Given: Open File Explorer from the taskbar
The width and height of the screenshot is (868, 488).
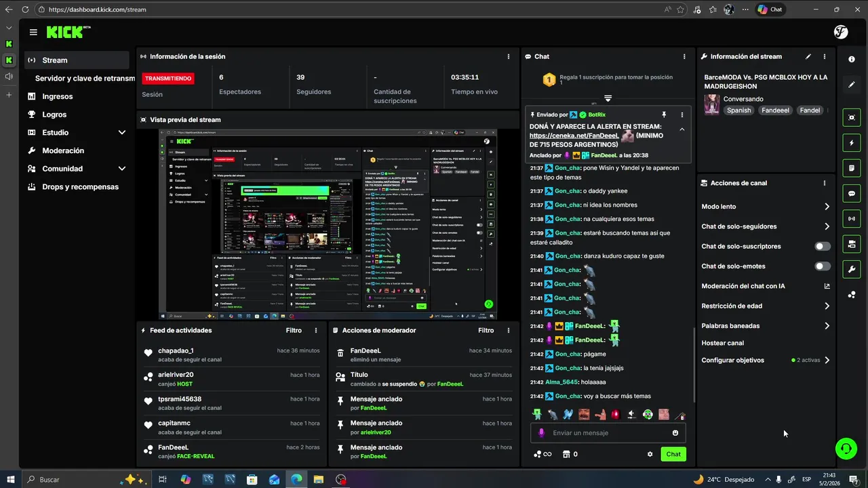Looking at the screenshot, I should pos(319,479).
